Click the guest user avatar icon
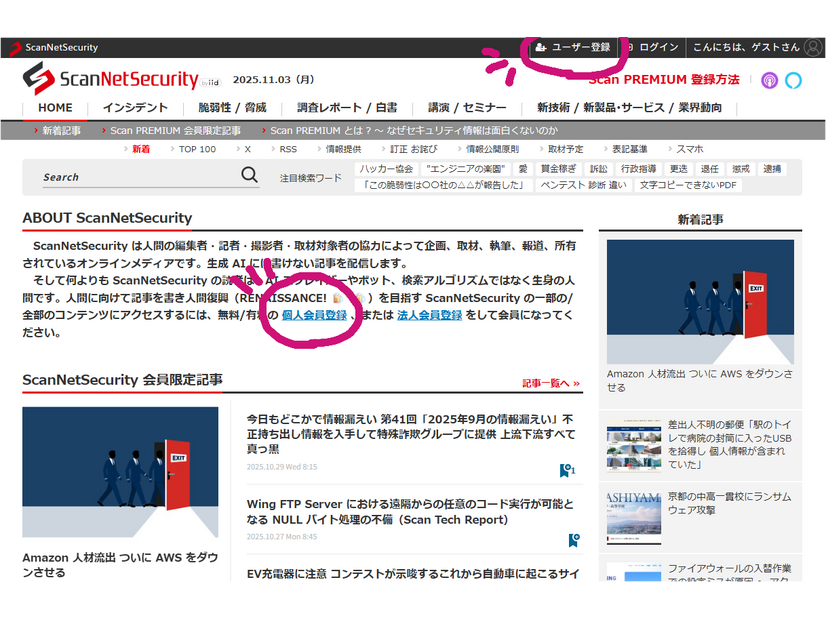 (812, 47)
